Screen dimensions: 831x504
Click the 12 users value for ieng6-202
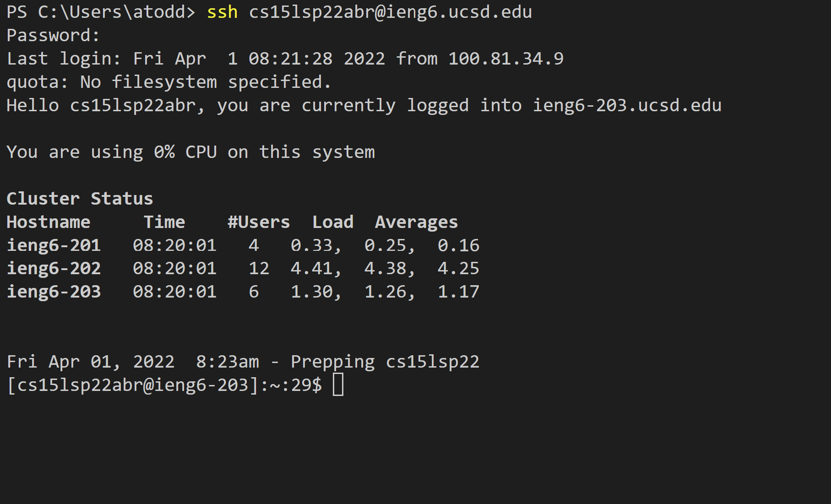click(259, 268)
